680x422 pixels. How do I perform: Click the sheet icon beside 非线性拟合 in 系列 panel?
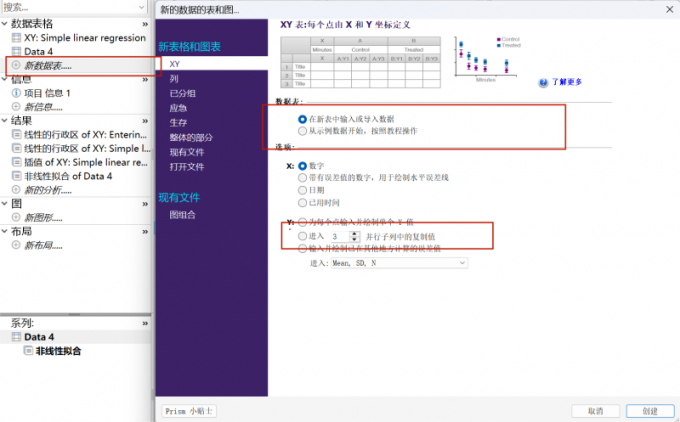[x=28, y=350]
